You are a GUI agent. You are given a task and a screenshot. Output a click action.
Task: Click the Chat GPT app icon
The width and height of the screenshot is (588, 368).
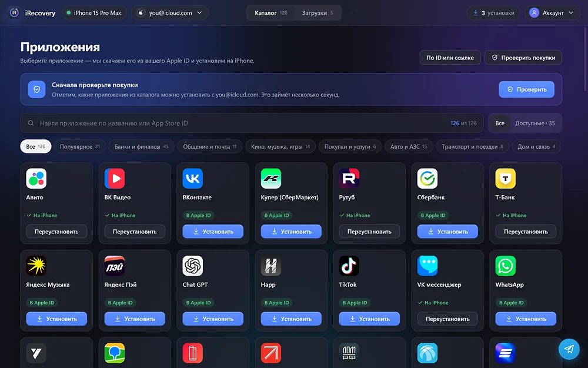(x=193, y=266)
